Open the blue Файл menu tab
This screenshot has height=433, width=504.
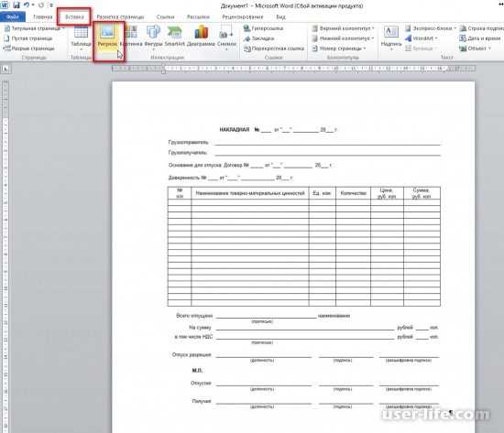[x=13, y=16]
